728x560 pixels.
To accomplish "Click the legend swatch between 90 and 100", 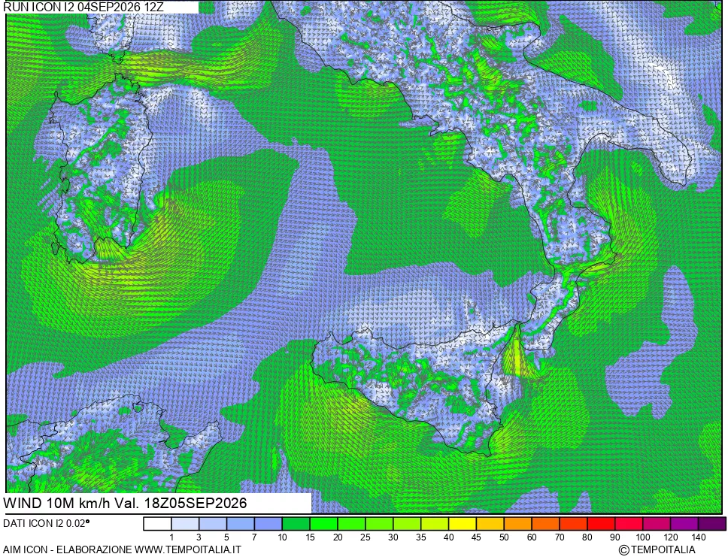I will (629, 524).
